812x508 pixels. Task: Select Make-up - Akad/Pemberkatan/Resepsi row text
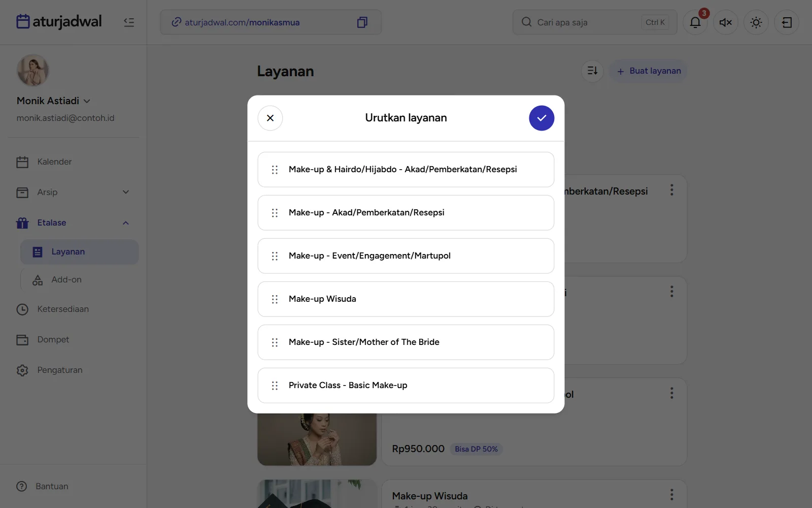tap(366, 212)
